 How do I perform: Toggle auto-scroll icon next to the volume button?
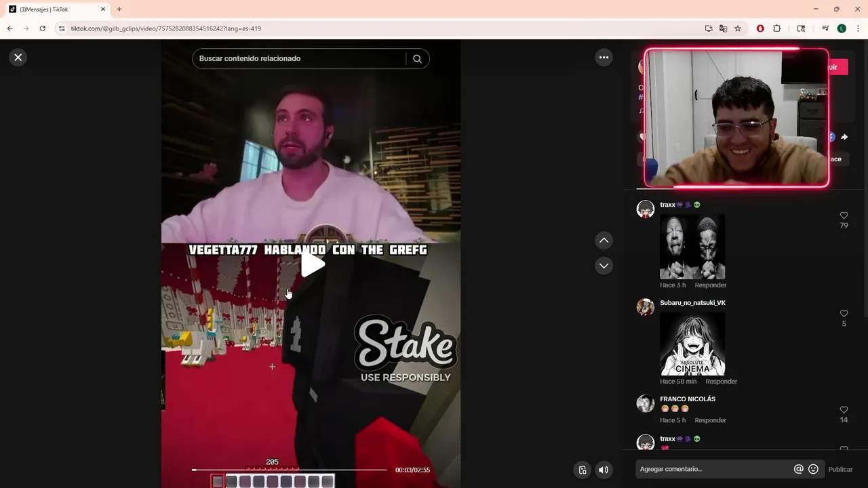[x=583, y=470]
